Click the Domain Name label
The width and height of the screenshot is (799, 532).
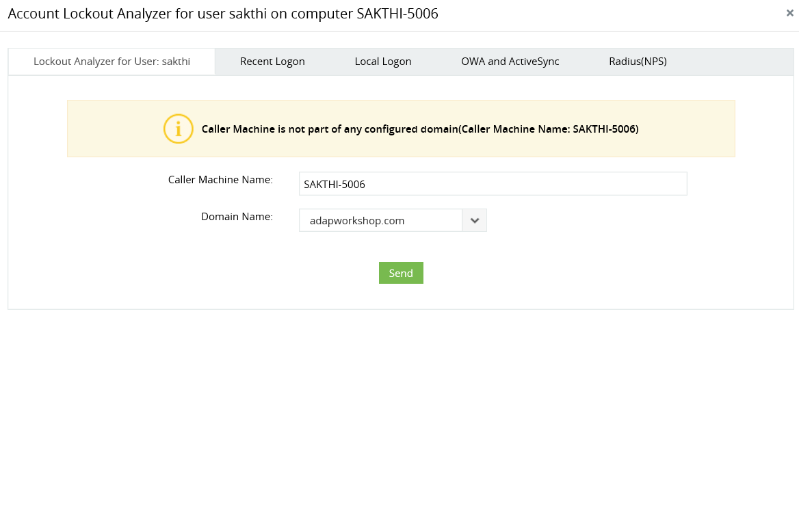coord(237,216)
